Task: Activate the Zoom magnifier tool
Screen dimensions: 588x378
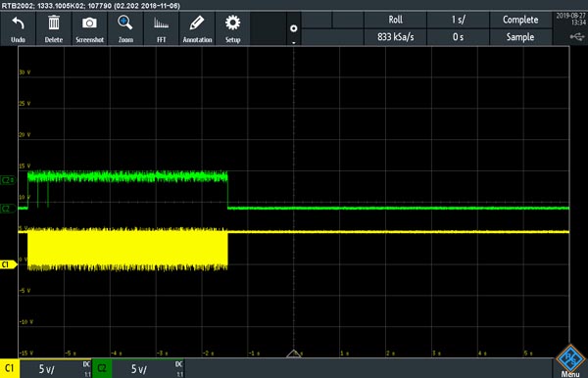Action: 124,23
